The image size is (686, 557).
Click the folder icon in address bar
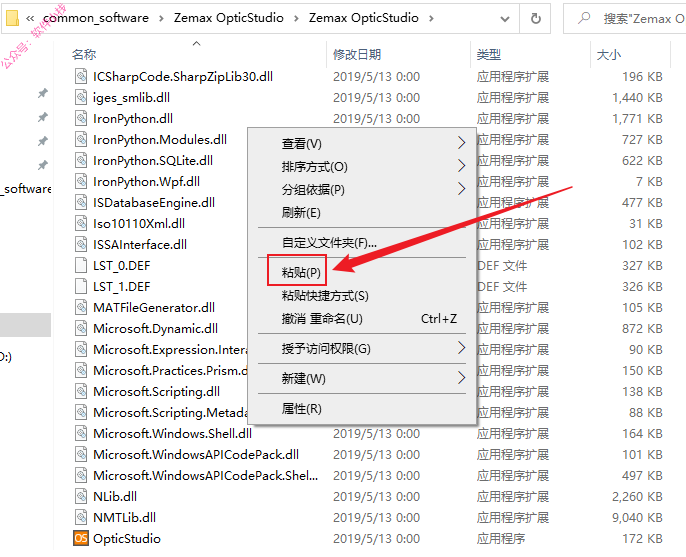click(12, 18)
